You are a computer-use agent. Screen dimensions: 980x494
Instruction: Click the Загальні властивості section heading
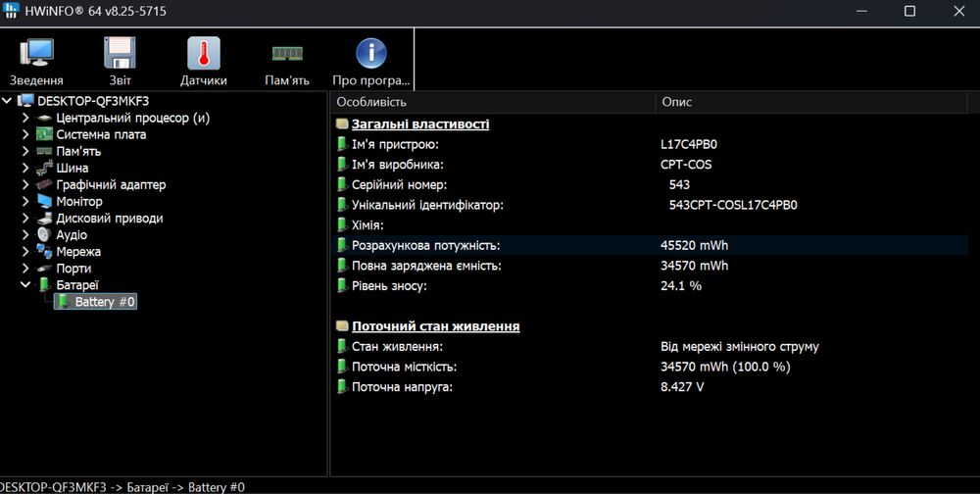click(x=420, y=123)
